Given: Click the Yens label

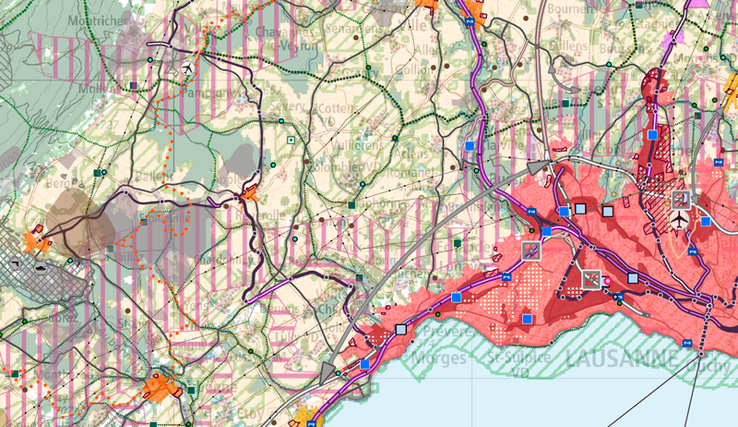Looking at the screenshot, I should point(196,305).
